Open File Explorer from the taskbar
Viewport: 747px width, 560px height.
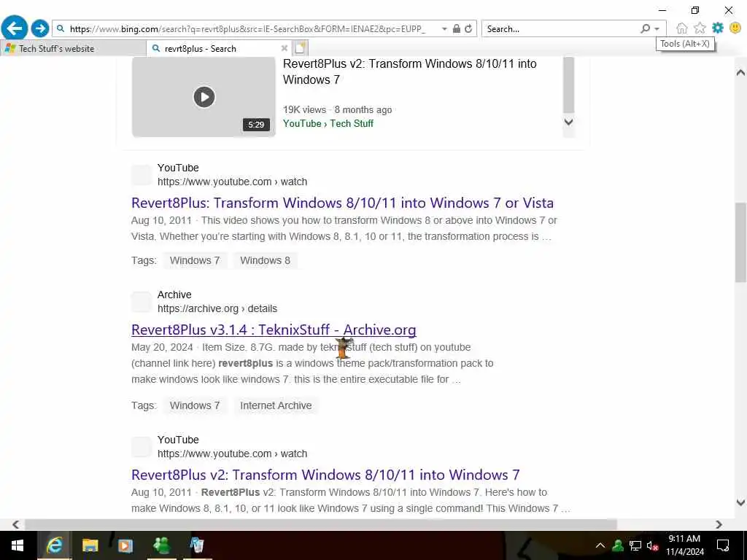pos(90,545)
